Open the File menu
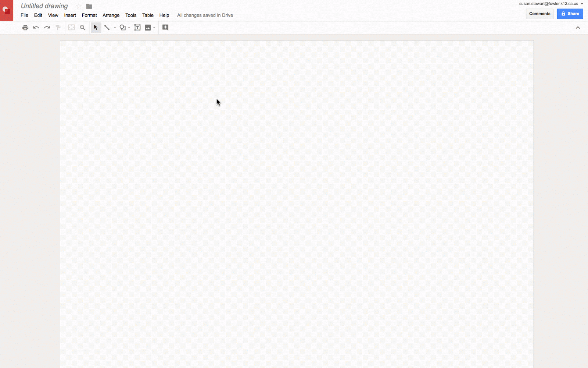Image resolution: width=588 pixels, height=368 pixels. pyautogui.click(x=24, y=15)
